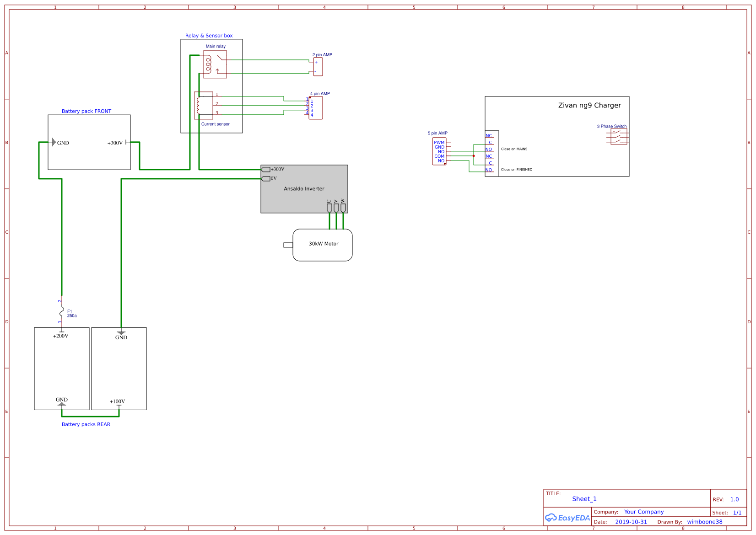Viewport: 756px width, 535px height.
Task: Click the wimboone38 Drawn By name
Action: pyautogui.click(x=704, y=522)
